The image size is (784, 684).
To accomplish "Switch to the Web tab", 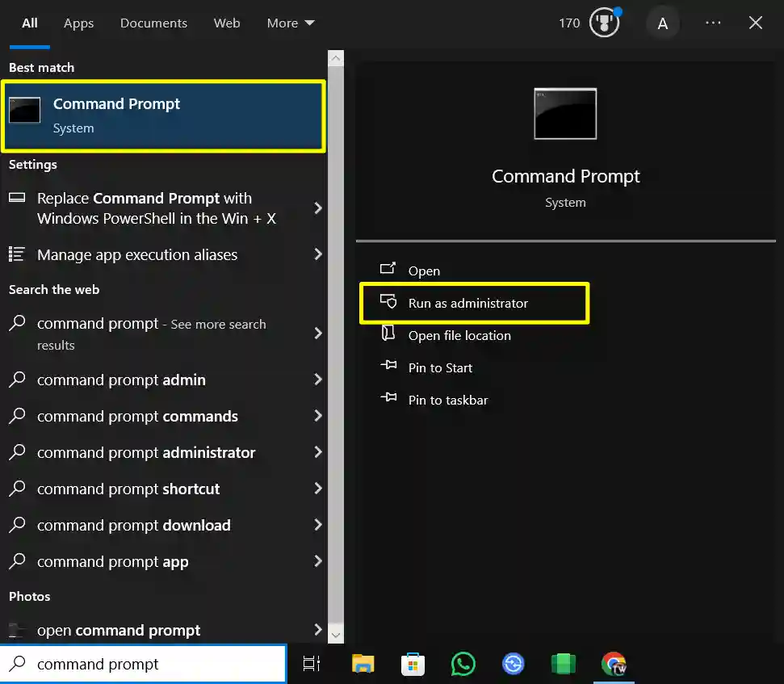I will 227,23.
